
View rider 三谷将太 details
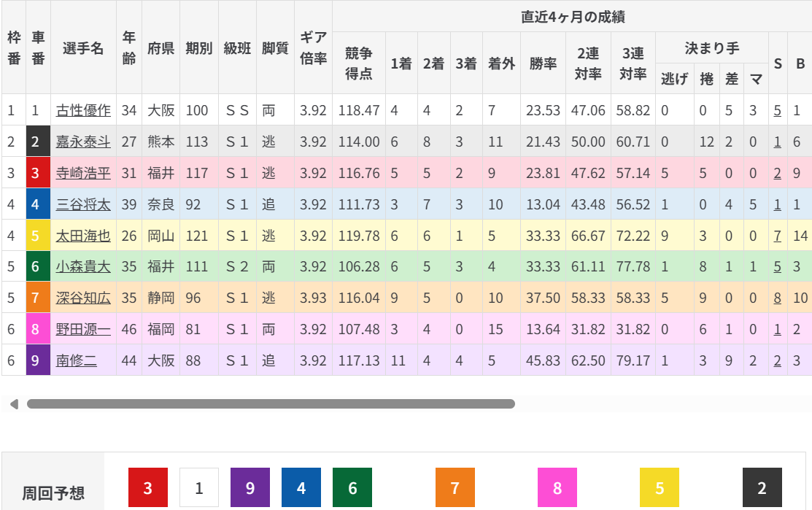pos(83,204)
